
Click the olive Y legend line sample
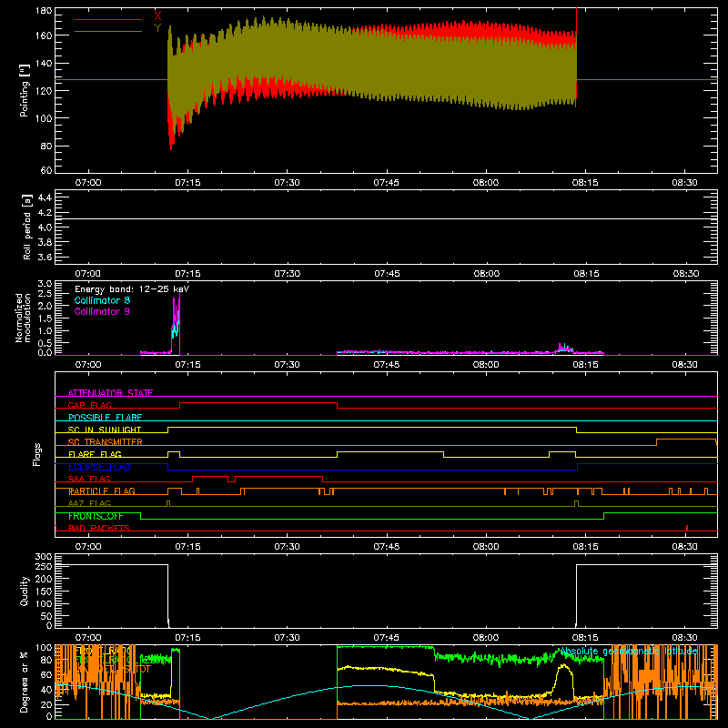tap(108, 32)
